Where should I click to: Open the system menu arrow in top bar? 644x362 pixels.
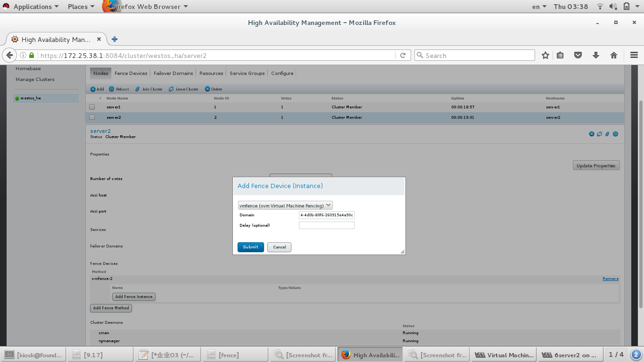click(638, 7)
